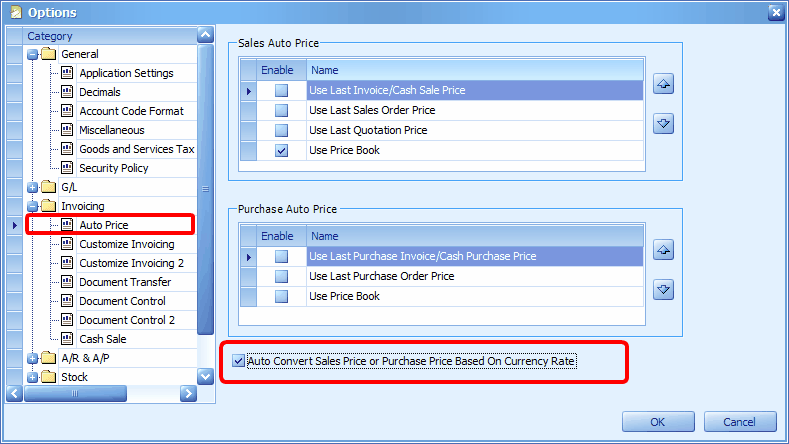Screen dimensions: 789x444
Task: Click the icon beside Document Transfer
Action: (x=67, y=282)
